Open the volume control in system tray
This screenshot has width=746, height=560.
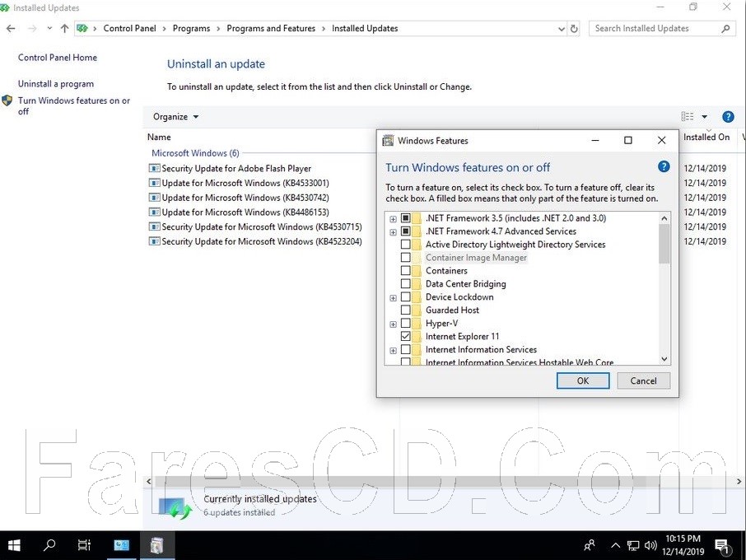pos(650,546)
